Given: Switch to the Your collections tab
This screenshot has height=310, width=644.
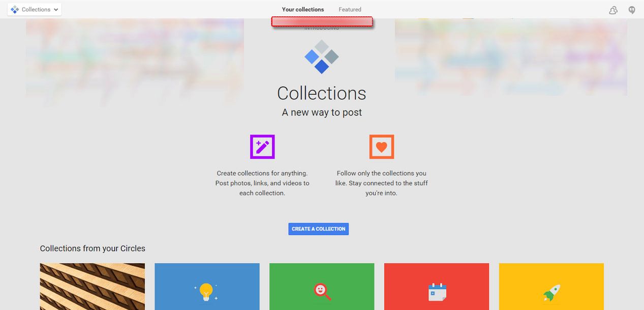Looking at the screenshot, I should 303,9.
